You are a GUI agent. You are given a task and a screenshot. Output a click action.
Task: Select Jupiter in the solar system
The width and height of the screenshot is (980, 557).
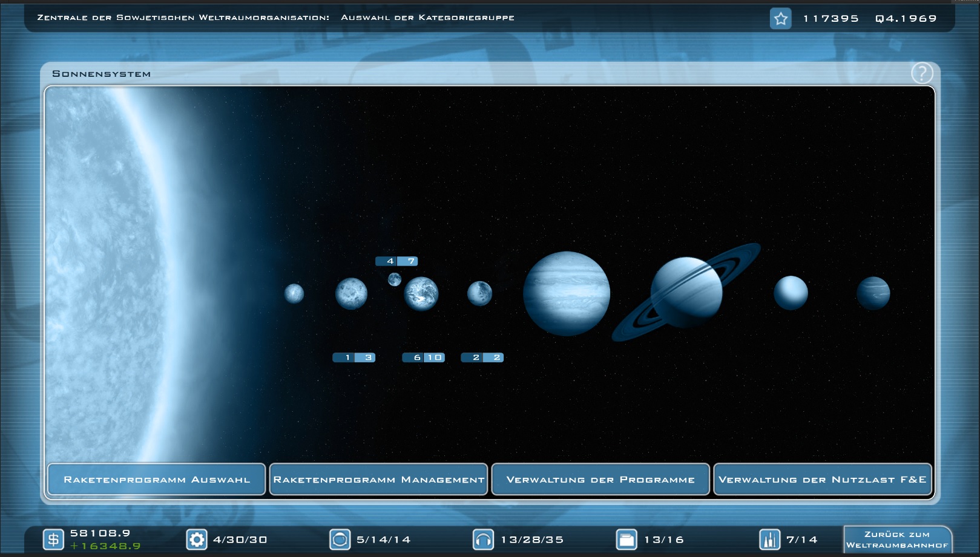[x=567, y=293]
